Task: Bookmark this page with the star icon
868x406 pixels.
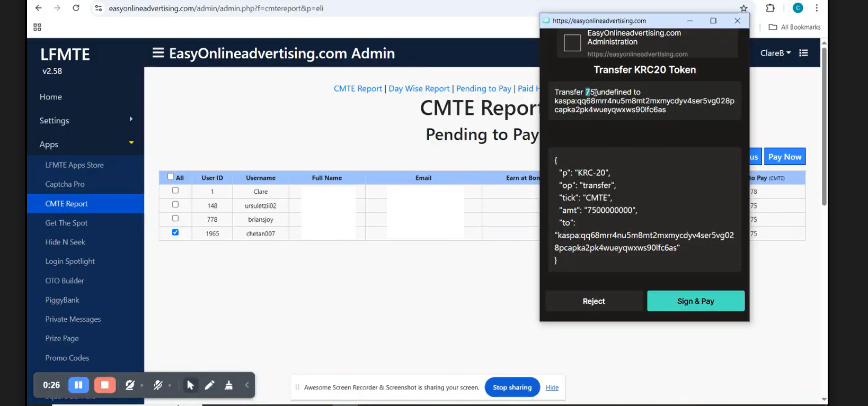Action: click(743, 8)
